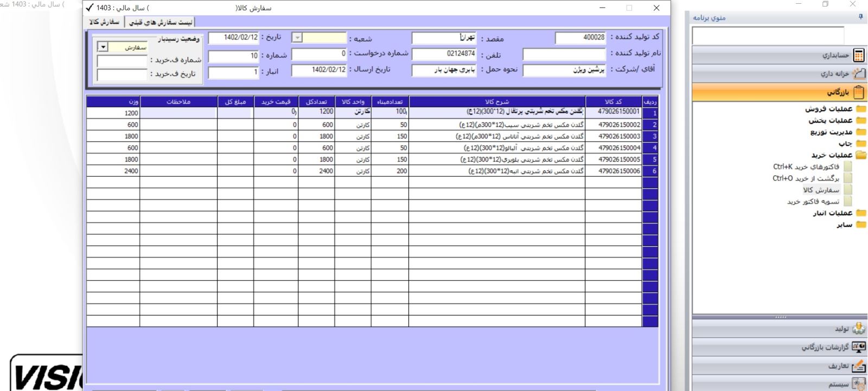Click the چاپ folder icon
868x391 pixels.
861,144
